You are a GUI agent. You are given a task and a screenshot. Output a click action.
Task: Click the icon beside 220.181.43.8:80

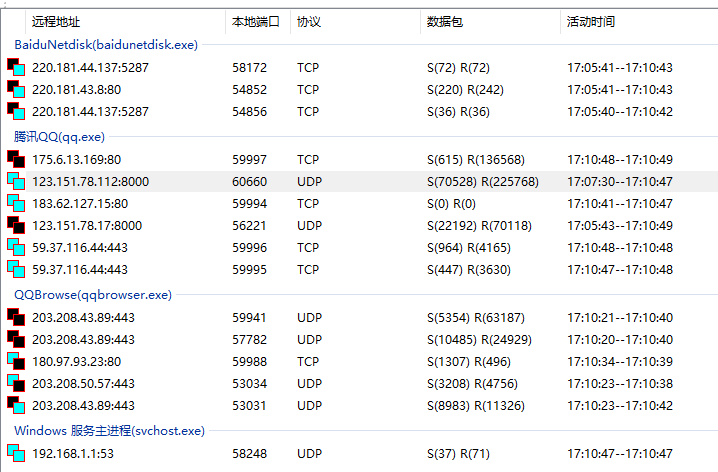pyautogui.click(x=15, y=90)
